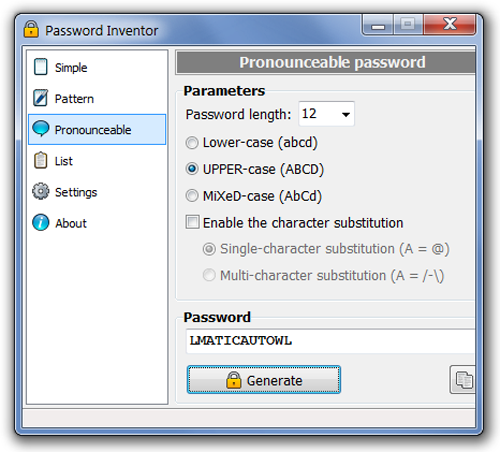500x452 pixels.
Task: Select MiXeD-case (AbCd) radio option
Action: (x=192, y=196)
